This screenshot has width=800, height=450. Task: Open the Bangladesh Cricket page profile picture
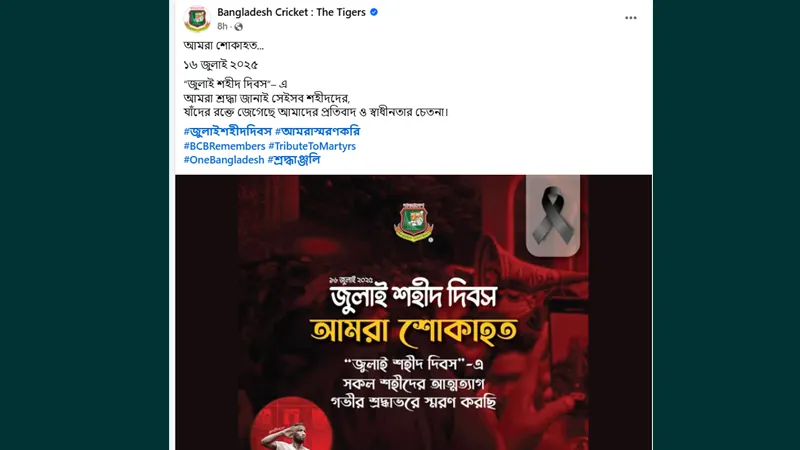click(x=197, y=19)
